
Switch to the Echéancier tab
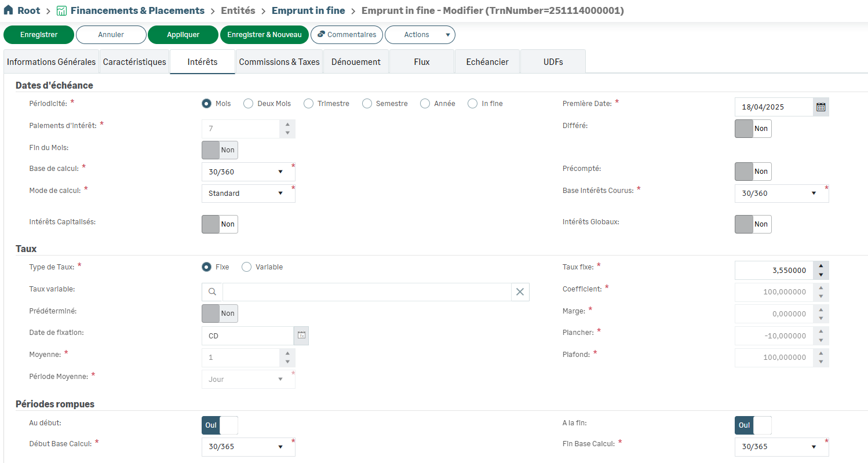pyautogui.click(x=487, y=62)
